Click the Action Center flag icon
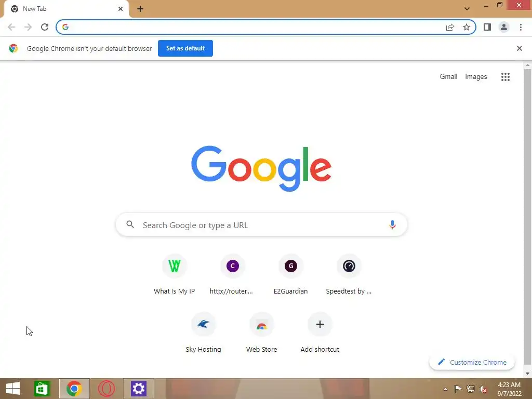The height and width of the screenshot is (399, 532). pyautogui.click(x=458, y=389)
